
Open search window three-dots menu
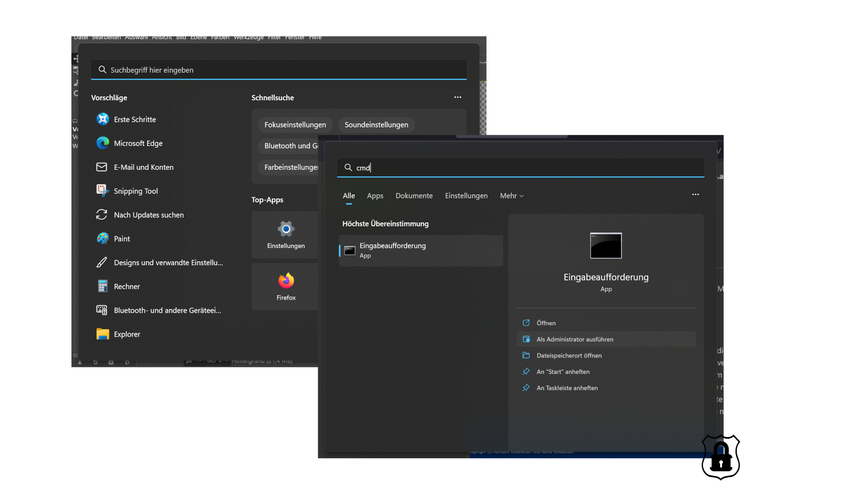click(695, 195)
